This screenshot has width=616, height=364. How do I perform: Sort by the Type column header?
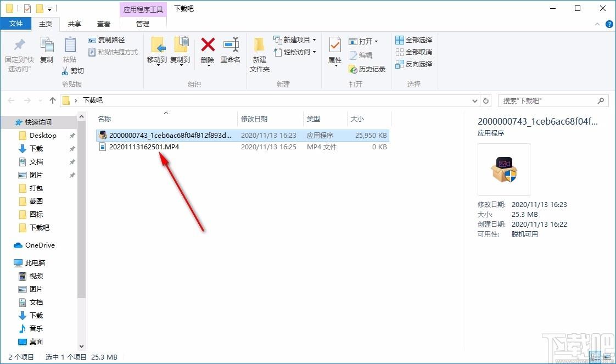(x=325, y=119)
